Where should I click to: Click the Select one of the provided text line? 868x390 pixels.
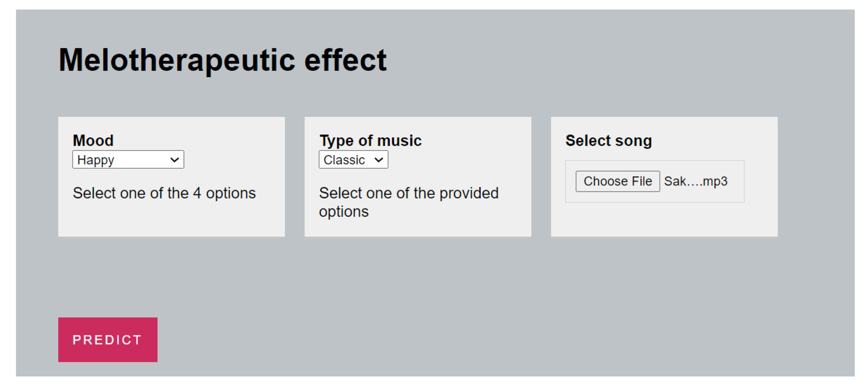tap(408, 193)
